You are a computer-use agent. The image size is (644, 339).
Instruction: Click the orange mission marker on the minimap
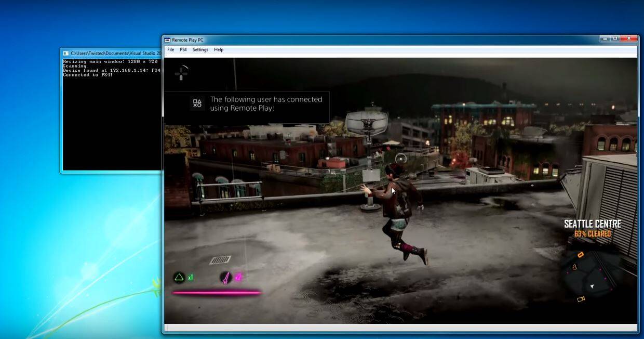click(x=581, y=254)
